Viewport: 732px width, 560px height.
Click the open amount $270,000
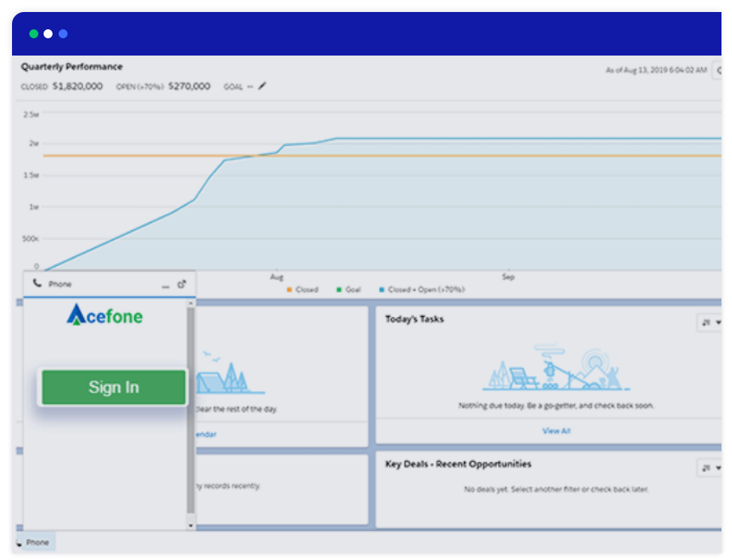click(189, 86)
